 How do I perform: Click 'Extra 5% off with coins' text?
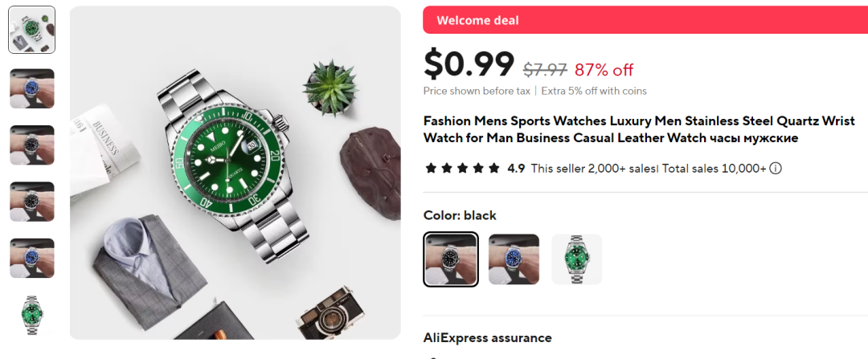click(x=594, y=91)
